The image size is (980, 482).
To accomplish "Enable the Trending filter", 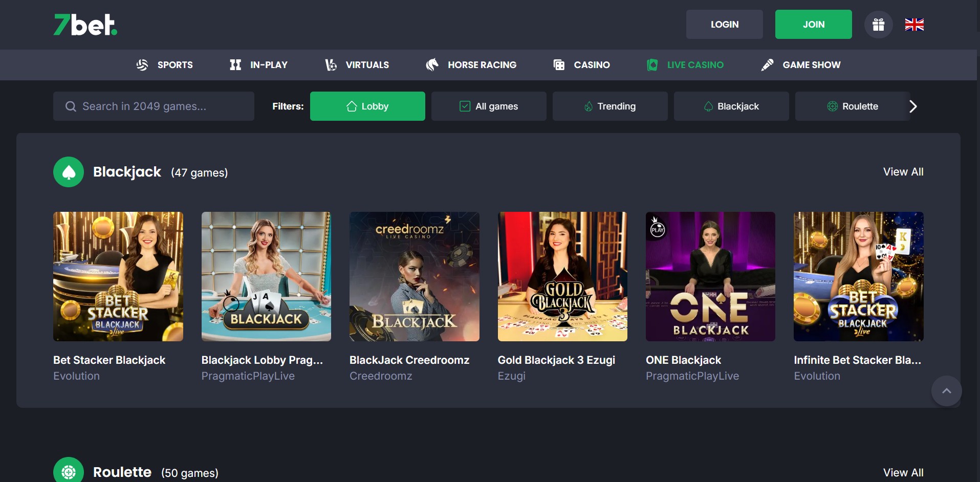I will pyautogui.click(x=610, y=106).
